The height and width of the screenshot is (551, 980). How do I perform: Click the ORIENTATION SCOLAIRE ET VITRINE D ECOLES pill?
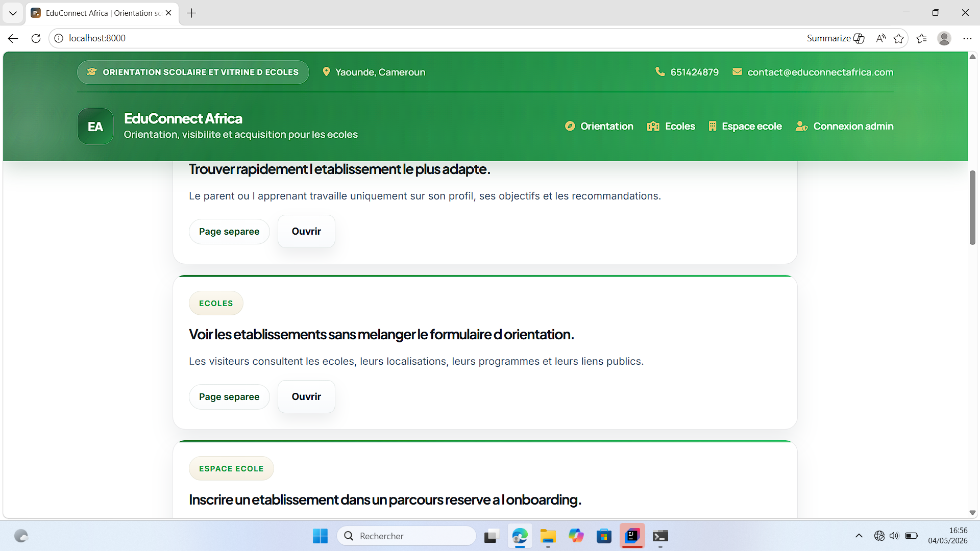[x=193, y=72]
